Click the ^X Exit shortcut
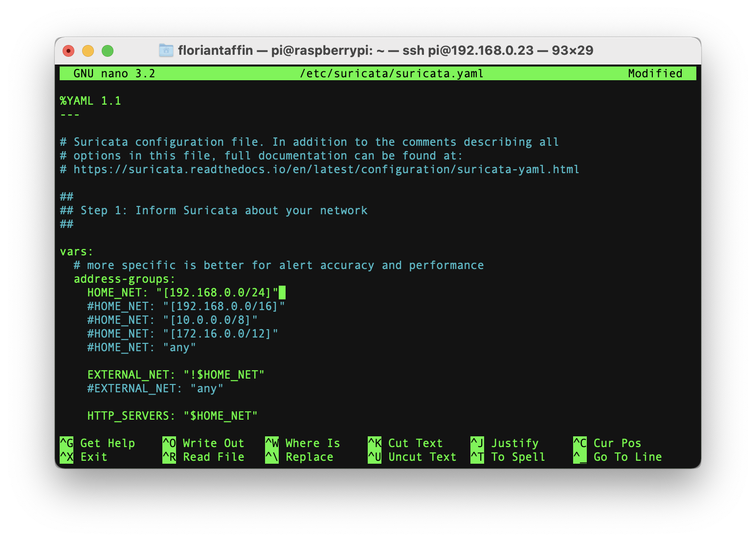The image size is (756, 541). pyautogui.click(x=84, y=457)
